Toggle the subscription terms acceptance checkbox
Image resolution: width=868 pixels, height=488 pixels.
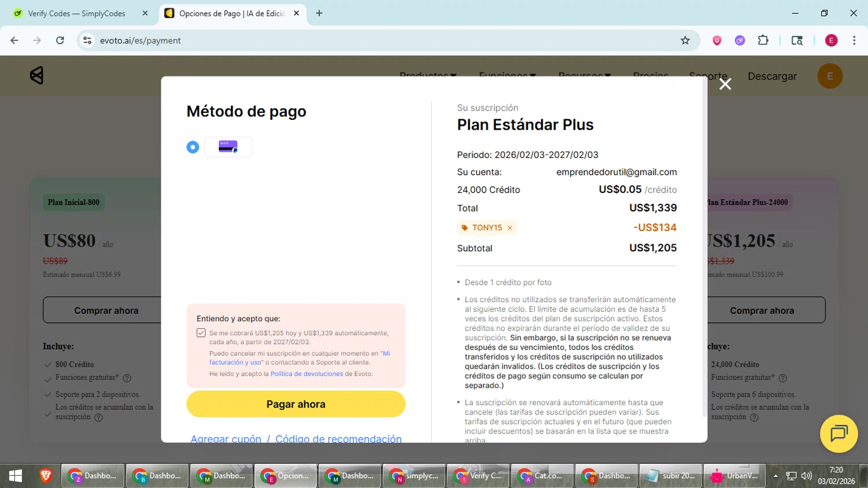tap(201, 333)
